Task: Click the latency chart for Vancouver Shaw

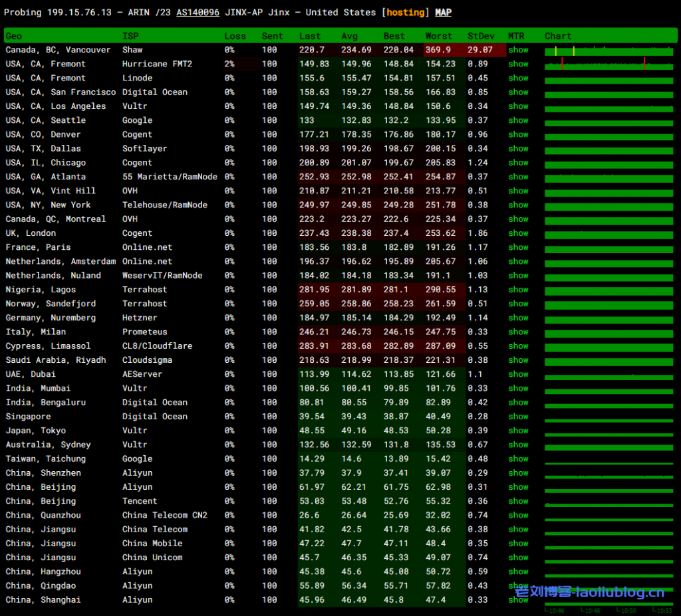Action: (608, 51)
